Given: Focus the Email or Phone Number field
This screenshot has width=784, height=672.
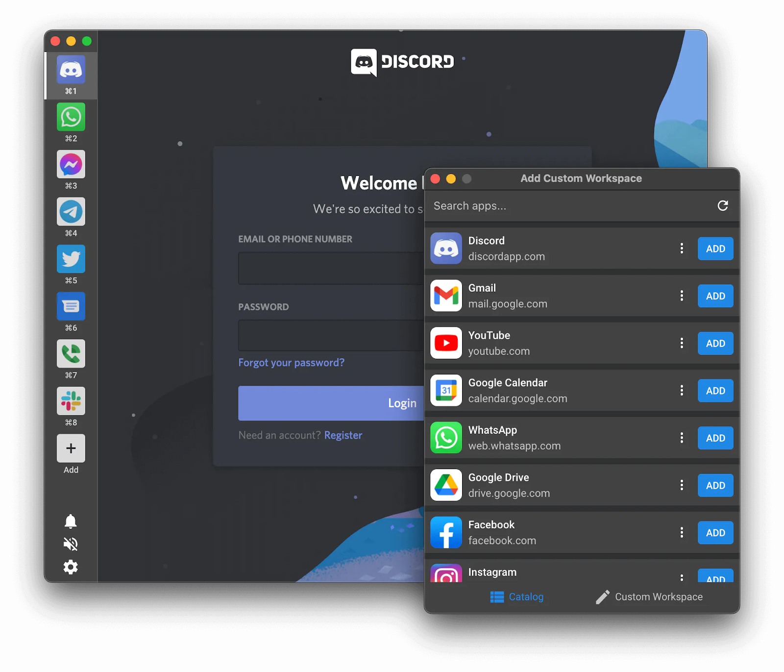Looking at the screenshot, I should click(x=331, y=268).
